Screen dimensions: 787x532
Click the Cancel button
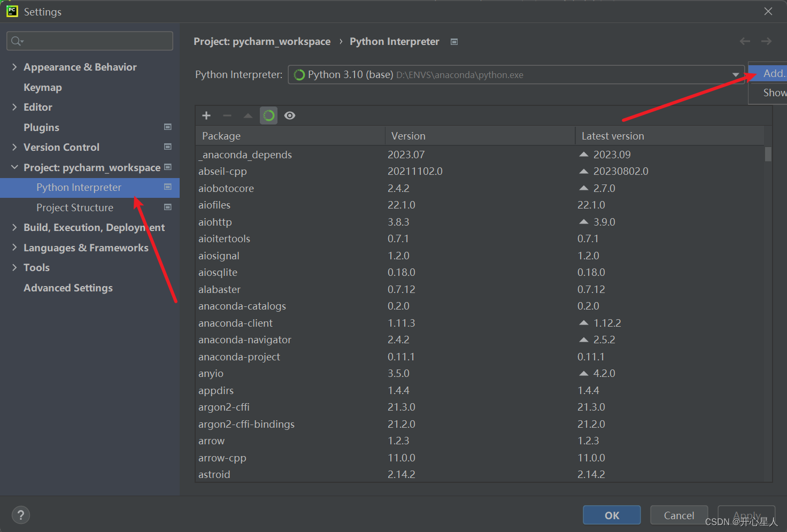click(679, 515)
